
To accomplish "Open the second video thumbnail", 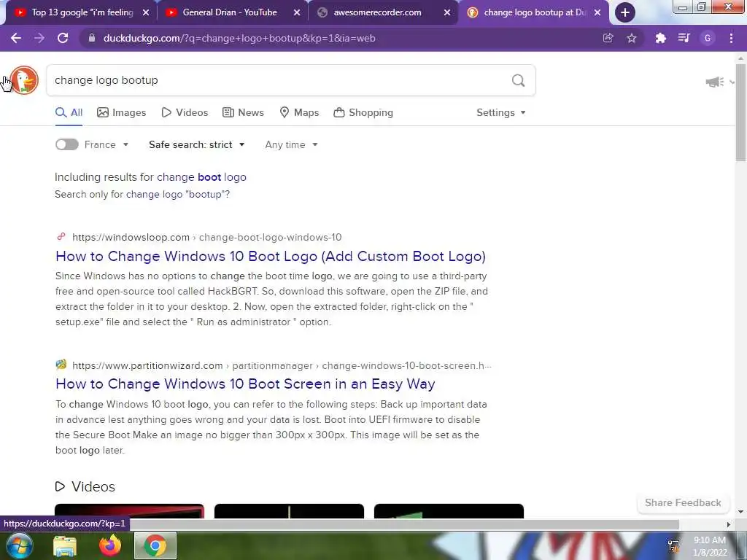I will pos(289,511).
